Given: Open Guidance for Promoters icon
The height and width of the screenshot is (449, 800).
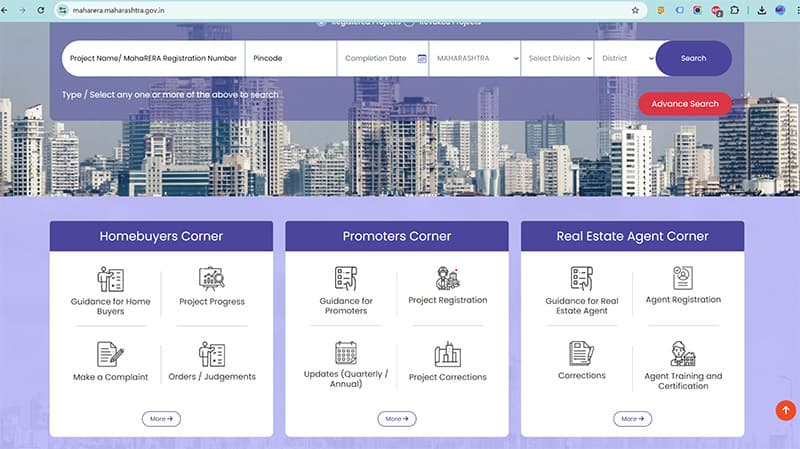Looking at the screenshot, I should pos(346,279).
